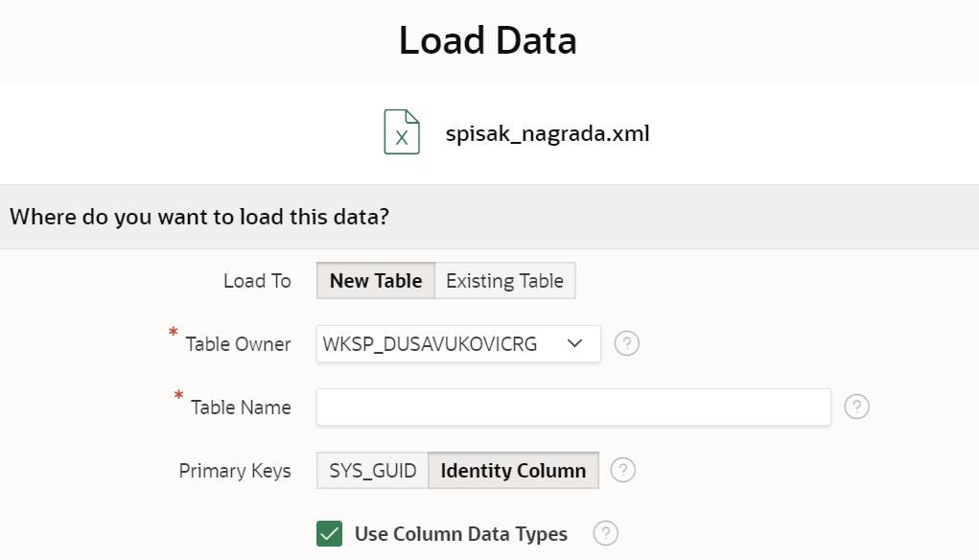979x560 pixels.
Task: Focus the empty Table Name text field
Action: tap(572, 407)
